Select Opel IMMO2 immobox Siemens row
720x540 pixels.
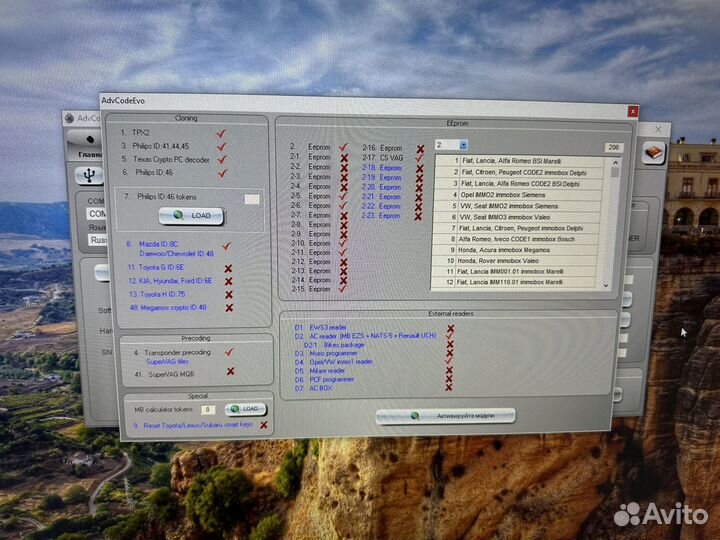click(x=518, y=195)
